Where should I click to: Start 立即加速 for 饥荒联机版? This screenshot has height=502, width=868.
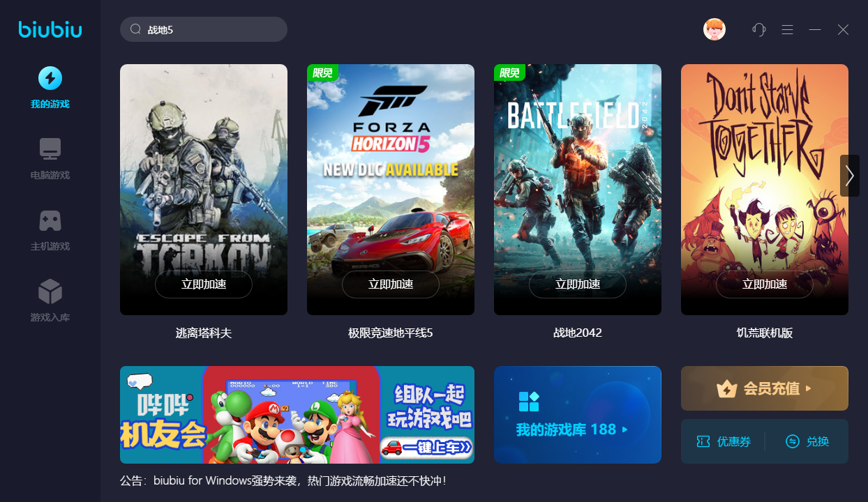click(x=765, y=284)
